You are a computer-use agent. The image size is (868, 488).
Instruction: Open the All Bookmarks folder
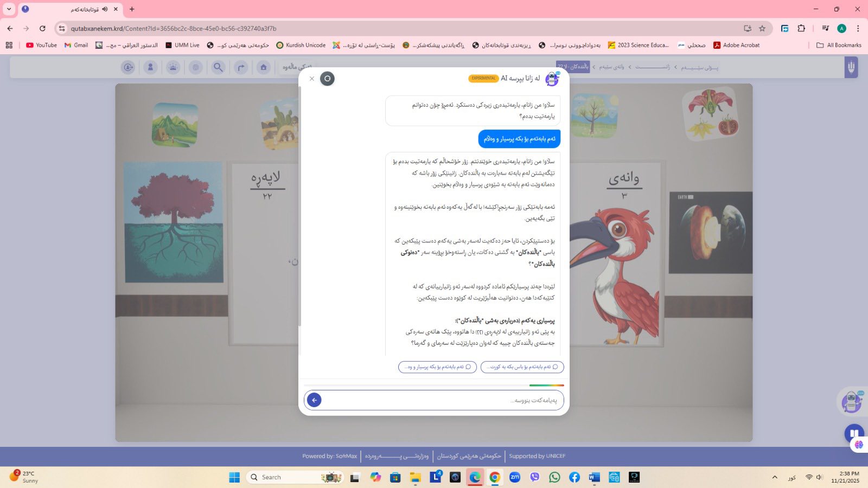(x=839, y=45)
